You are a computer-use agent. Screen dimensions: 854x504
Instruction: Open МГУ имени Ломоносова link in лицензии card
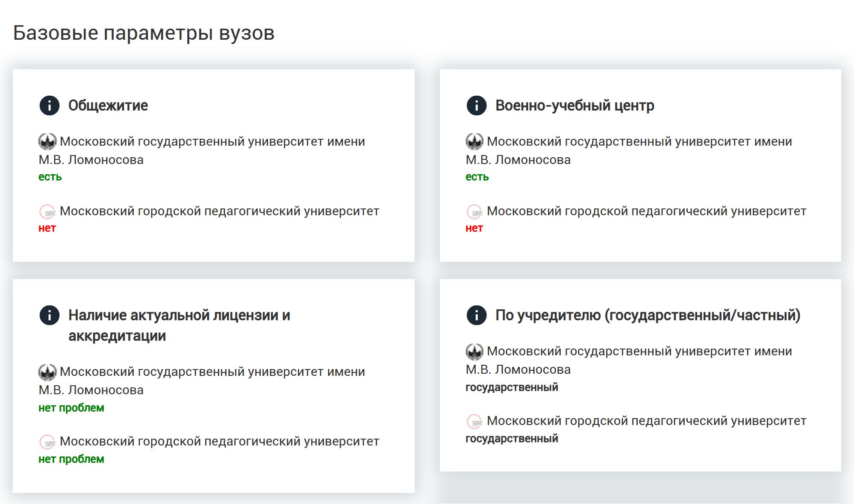(x=202, y=381)
